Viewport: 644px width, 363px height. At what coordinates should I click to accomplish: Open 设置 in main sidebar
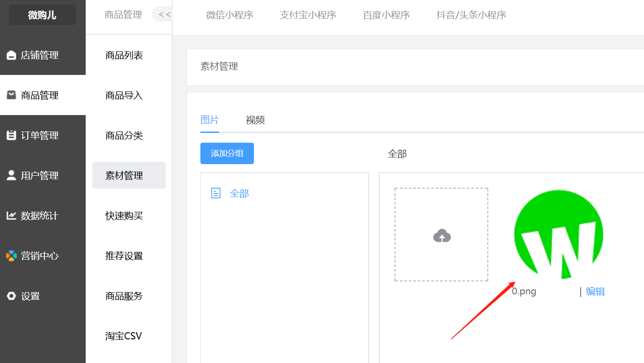tap(43, 296)
